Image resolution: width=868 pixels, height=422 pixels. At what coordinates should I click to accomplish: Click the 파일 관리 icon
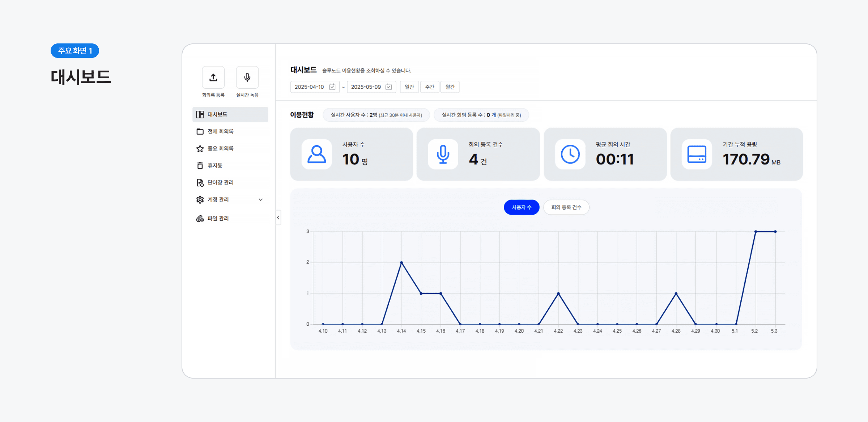tap(200, 219)
